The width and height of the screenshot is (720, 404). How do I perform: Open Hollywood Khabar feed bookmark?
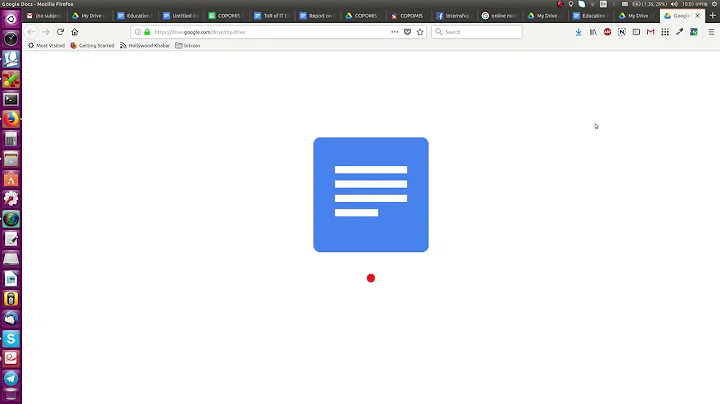(145, 45)
